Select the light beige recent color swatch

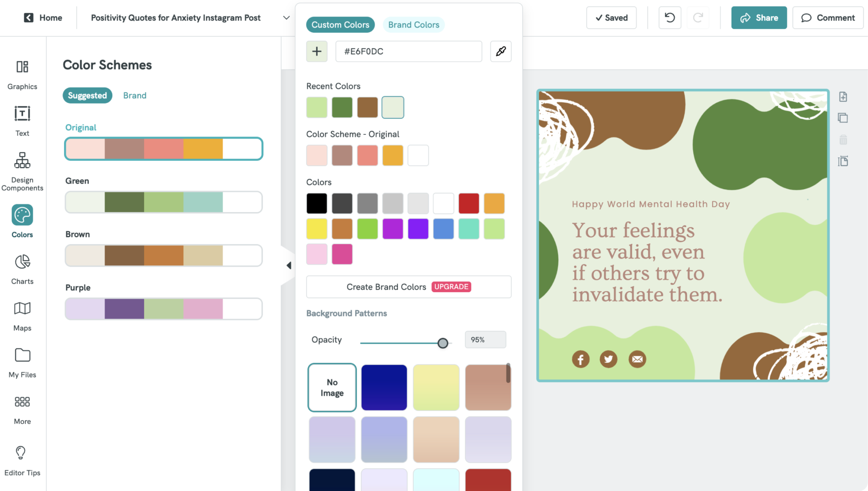pos(392,107)
